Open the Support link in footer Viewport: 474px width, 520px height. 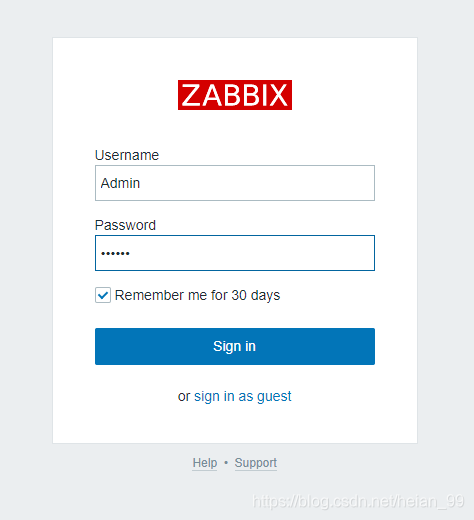click(256, 463)
